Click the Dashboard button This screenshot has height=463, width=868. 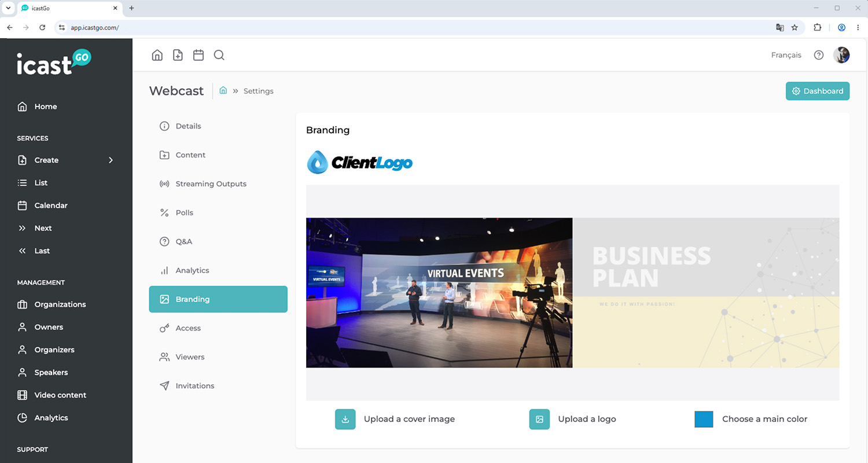coord(817,91)
